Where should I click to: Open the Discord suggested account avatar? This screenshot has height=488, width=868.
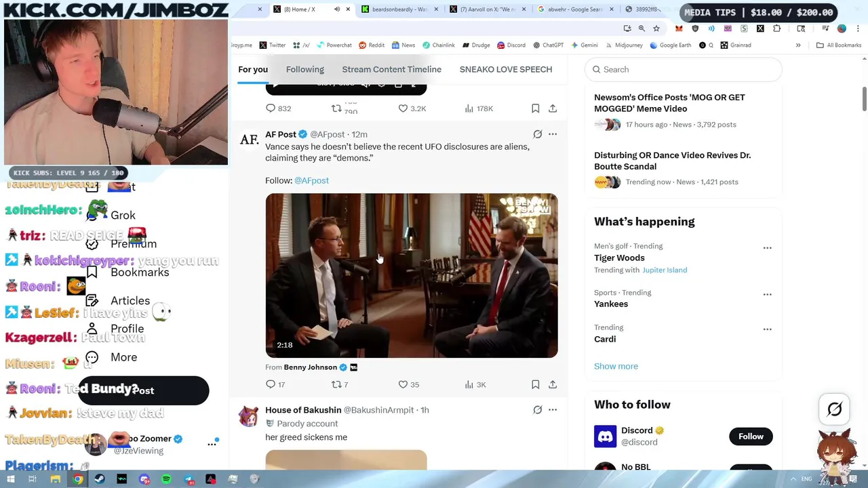point(605,436)
